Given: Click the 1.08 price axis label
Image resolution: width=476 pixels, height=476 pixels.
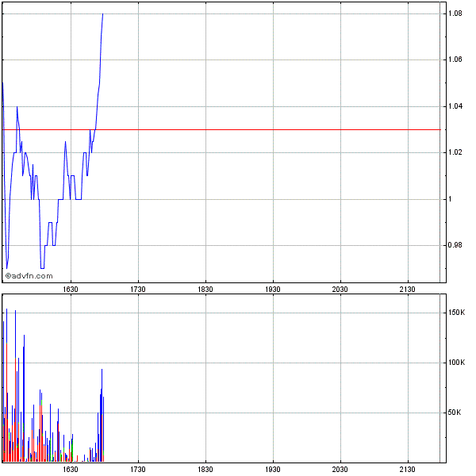Looking at the screenshot, I should coord(455,13).
